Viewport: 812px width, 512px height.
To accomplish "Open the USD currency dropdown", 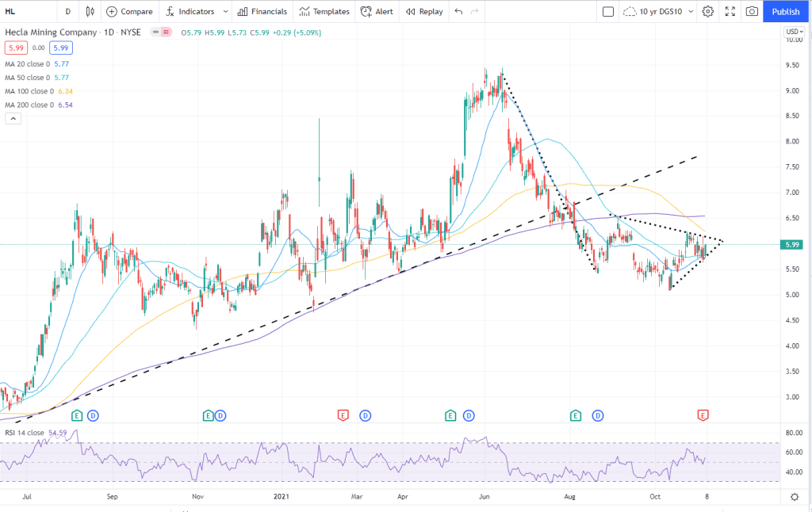I will [x=794, y=32].
